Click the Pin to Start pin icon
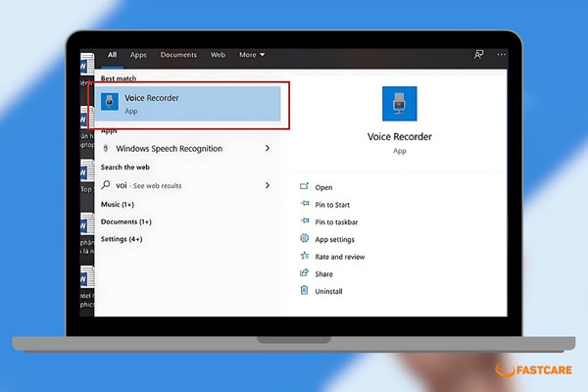 (x=305, y=204)
